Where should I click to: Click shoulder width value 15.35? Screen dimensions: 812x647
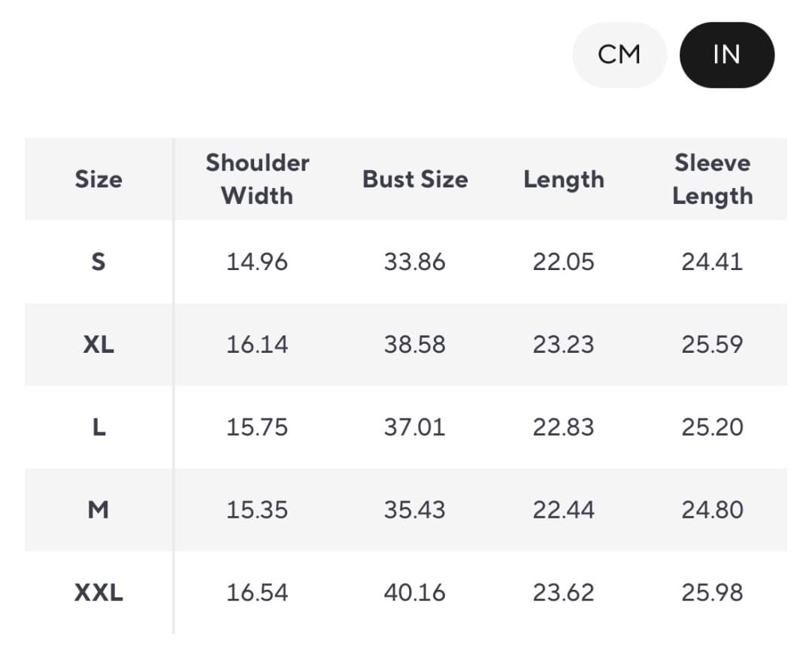257,510
